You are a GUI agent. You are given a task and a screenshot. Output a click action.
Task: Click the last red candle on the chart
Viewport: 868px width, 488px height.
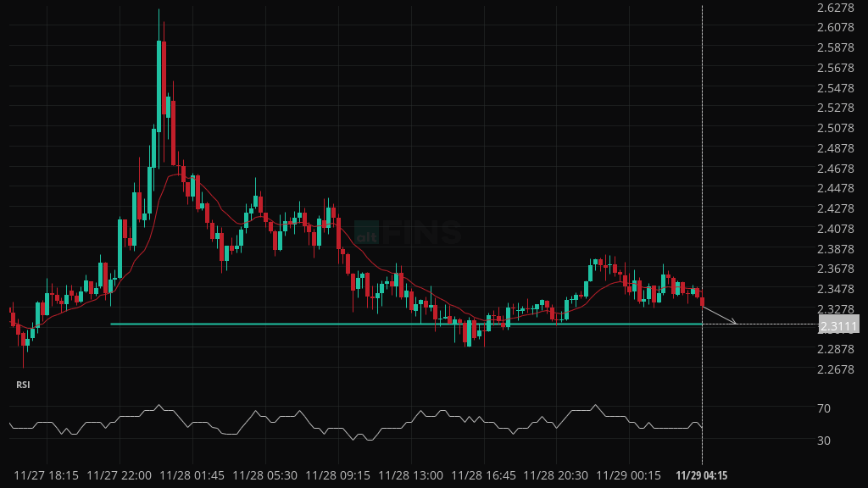(702, 301)
